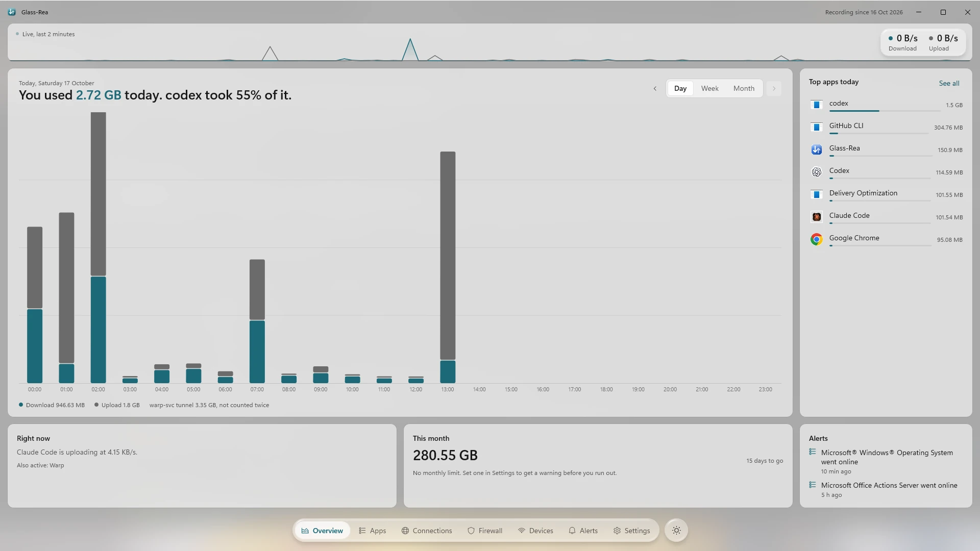Click the codex app icon in Top apps
The width and height of the screenshot is (980, 551).
pos(816,105)
